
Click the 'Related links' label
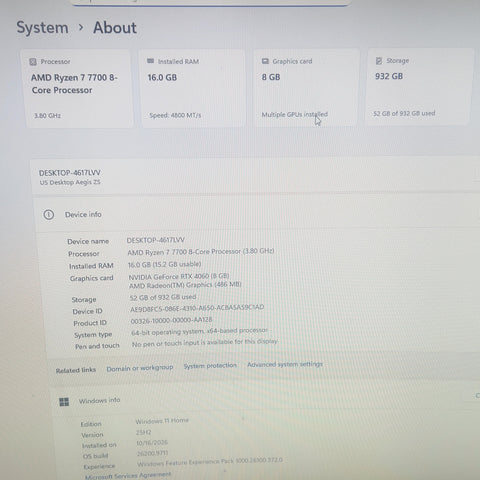76,370
